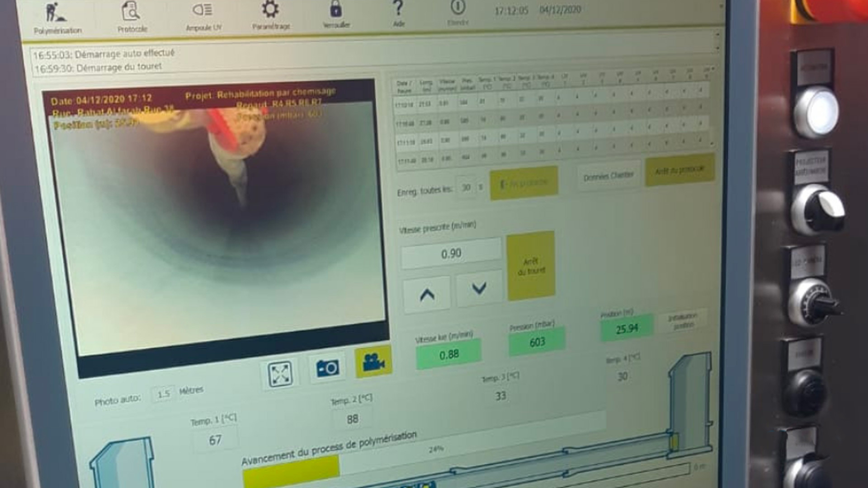Viewport: 868px width, 488px height.
Task: Click Temp. 2 value 88
Action: (x=352, y=419)
